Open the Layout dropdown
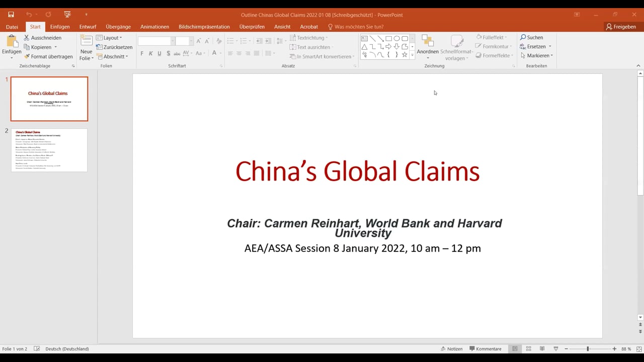This screenshot has height=362, width=644. [109, 38]
